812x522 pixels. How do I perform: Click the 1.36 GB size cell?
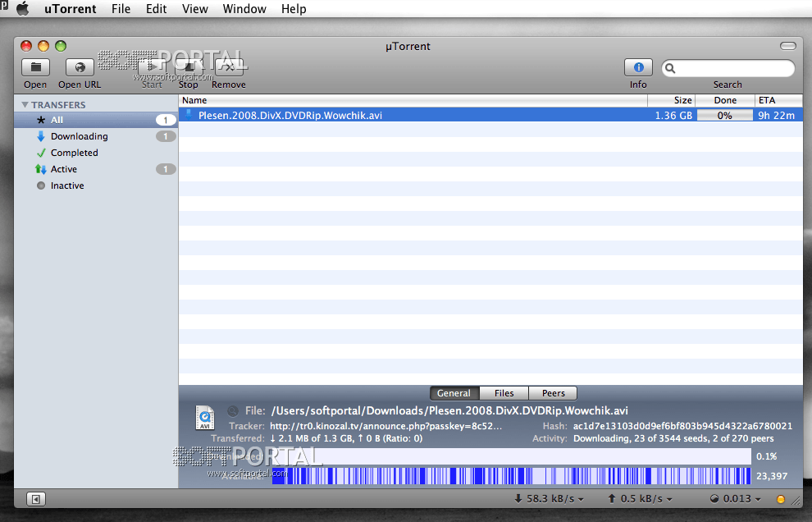pos(673,115)
